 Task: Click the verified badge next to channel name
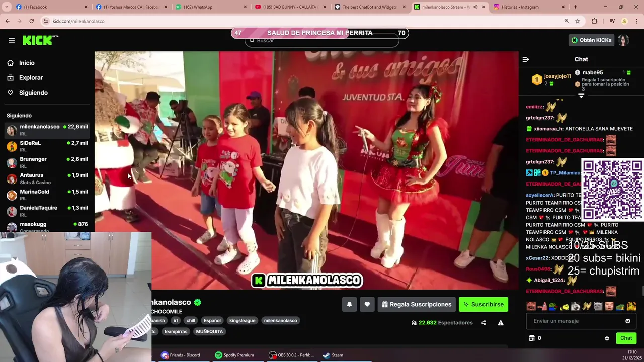tap(198, 302)
